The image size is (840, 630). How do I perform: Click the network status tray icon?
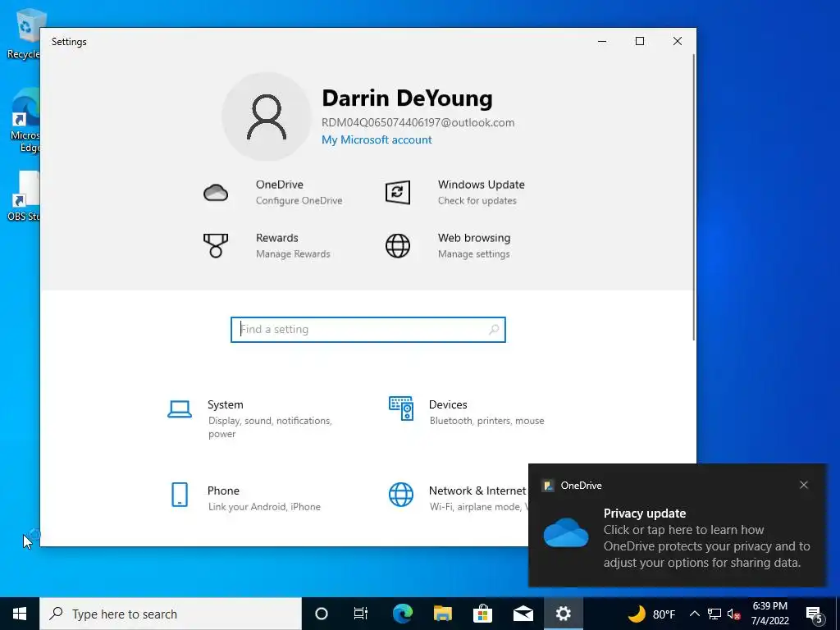click(714, 614)
